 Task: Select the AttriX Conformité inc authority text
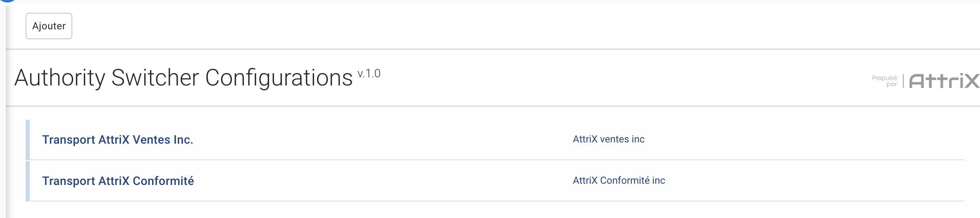click(x=618, y=180)
